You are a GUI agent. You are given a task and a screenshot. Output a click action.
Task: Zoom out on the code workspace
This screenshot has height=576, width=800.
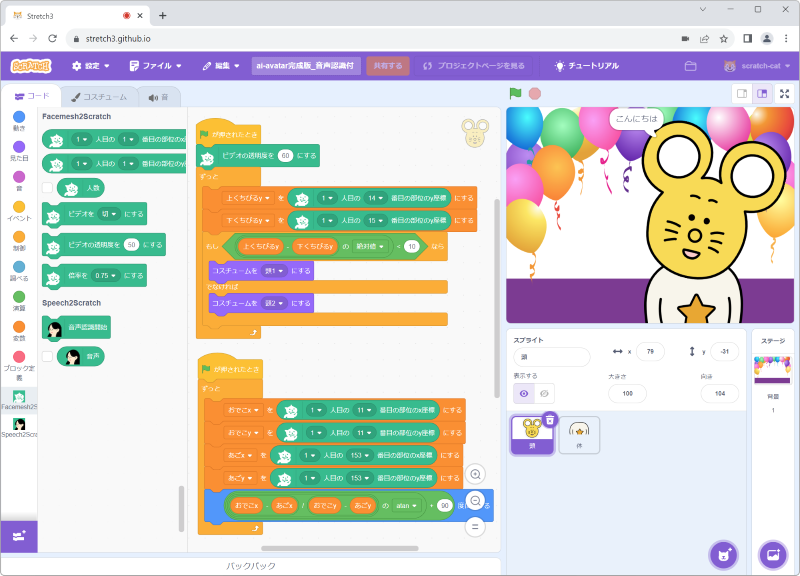pyautogui.click(x=476, y=501)
